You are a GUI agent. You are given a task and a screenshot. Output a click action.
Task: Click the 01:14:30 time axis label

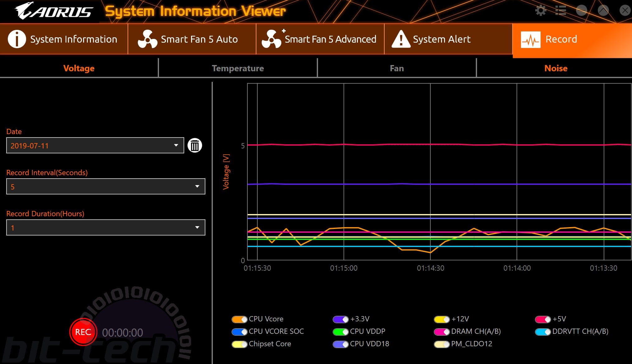431,268
